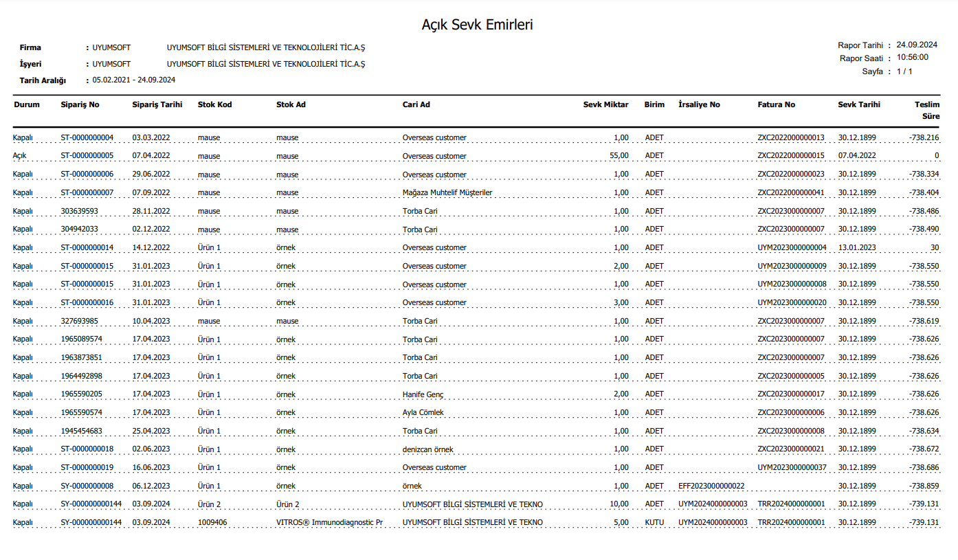Select order number 303639593

tap(79, 211)
